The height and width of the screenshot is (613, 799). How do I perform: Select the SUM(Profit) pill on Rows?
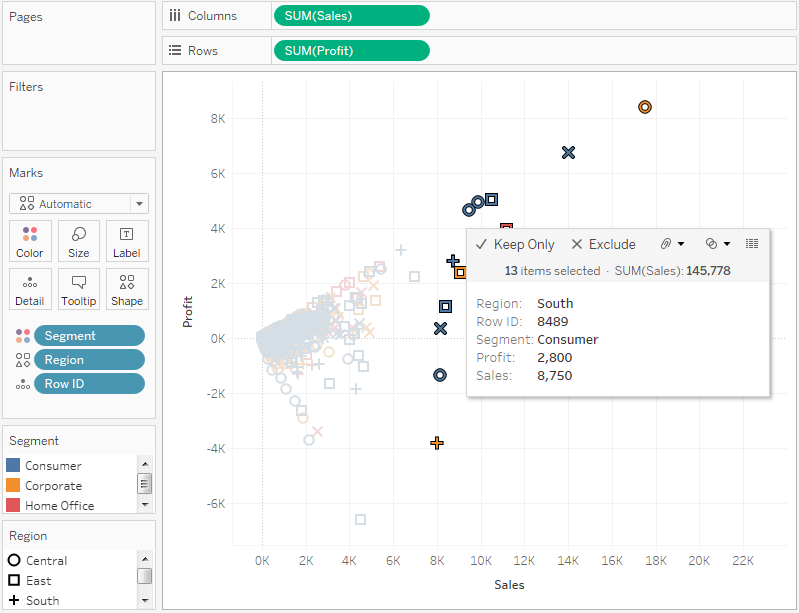click(350, 51)
